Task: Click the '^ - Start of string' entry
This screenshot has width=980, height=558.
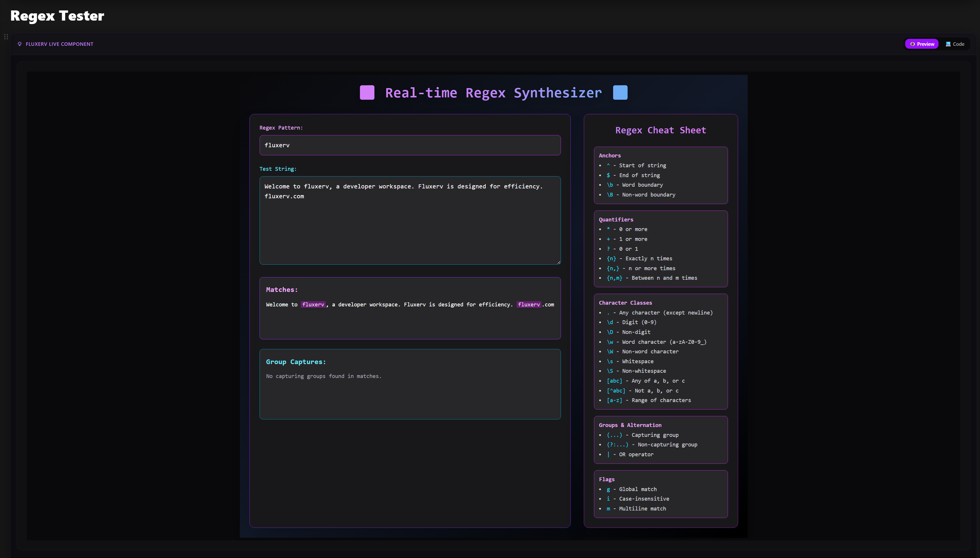Action: pos(636,166)
